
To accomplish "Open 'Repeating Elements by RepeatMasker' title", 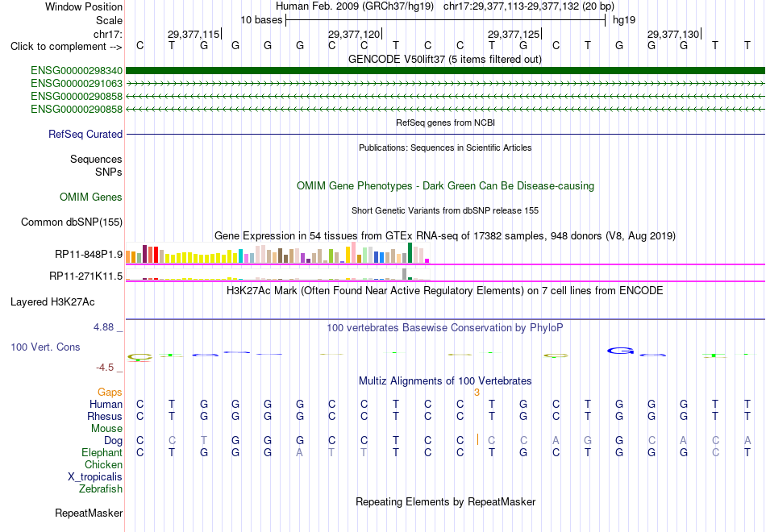I will [445, 502].
